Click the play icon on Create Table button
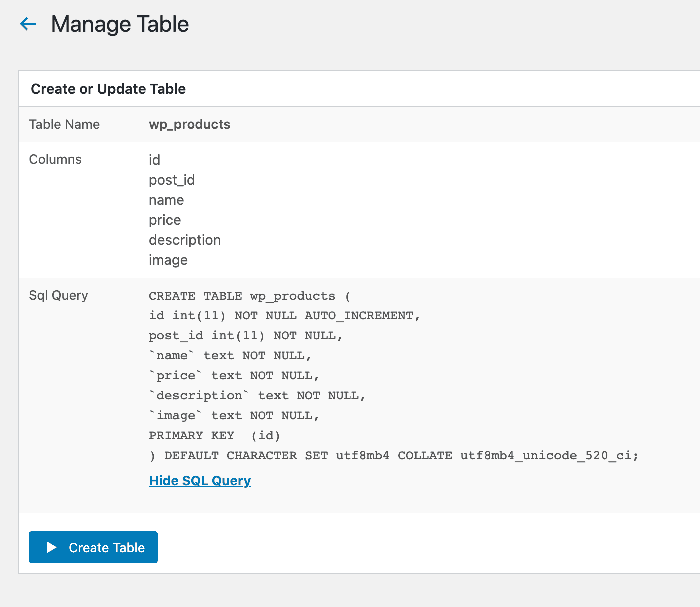 [x=51, y=547]
